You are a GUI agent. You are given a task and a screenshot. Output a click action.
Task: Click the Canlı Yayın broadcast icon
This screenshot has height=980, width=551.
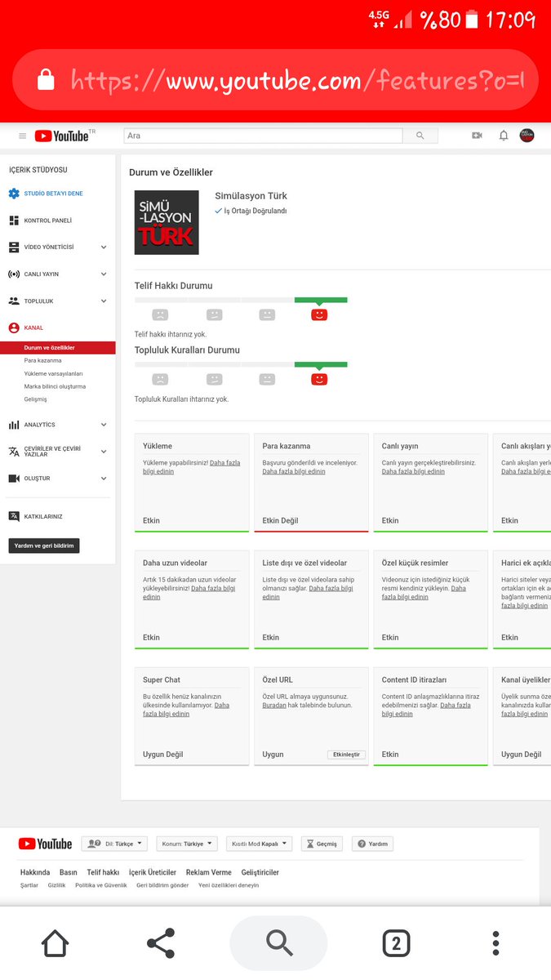14,274
